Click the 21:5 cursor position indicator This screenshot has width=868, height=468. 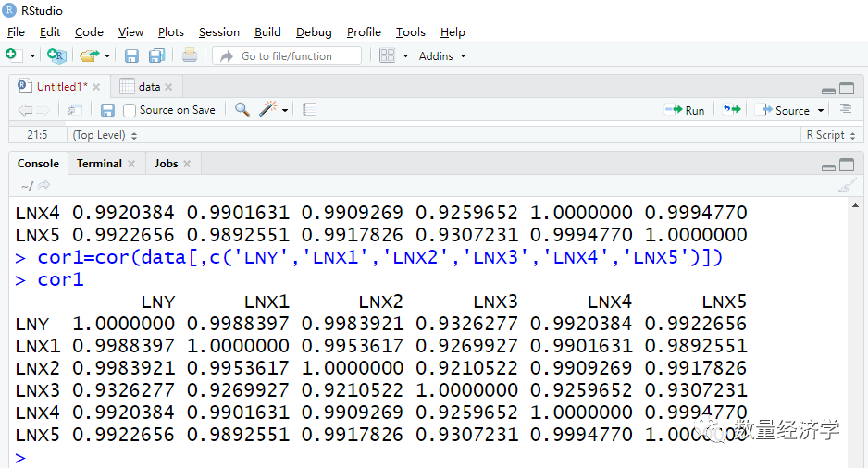click(x=37, y=134)
